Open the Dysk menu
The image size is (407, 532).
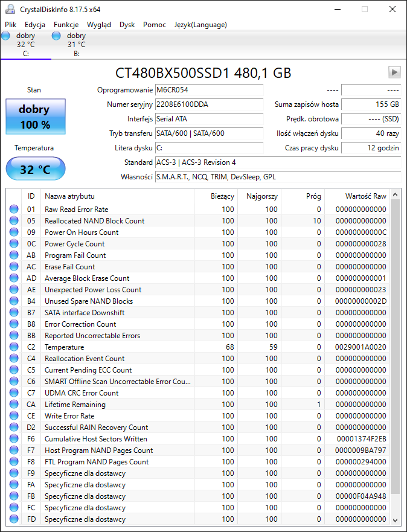click(x=127, y=24)
